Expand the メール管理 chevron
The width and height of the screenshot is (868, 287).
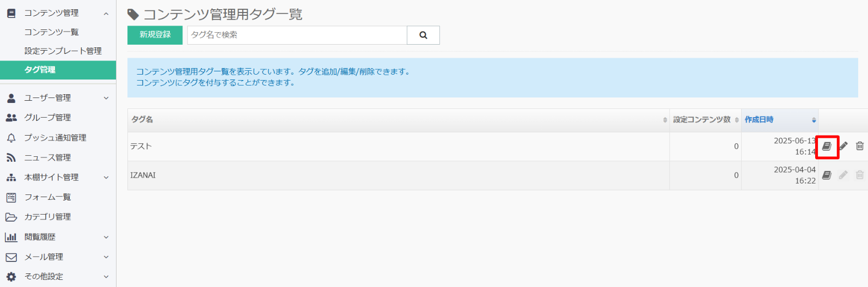tap(106, 257)
